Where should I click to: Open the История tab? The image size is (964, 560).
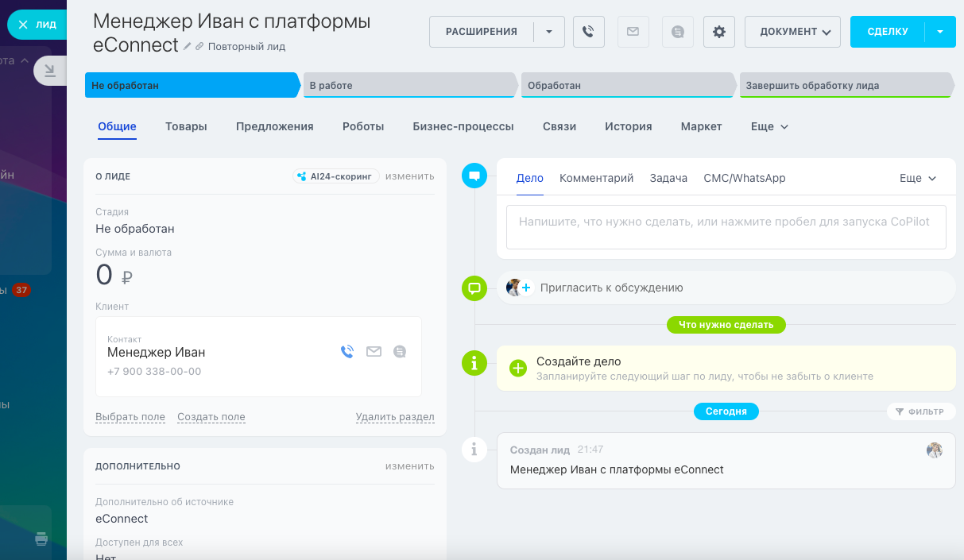click(x=629, y=126)
